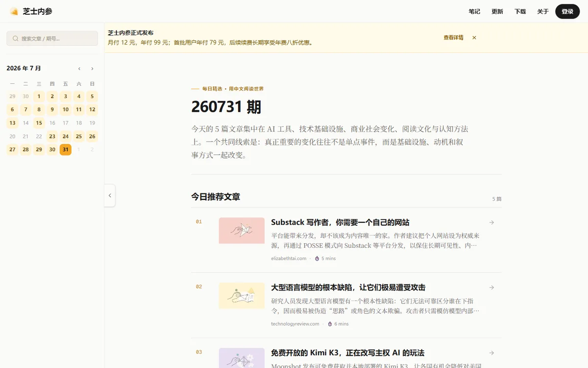588x368 pixels.
Task: Select July 15 in the calendar
Action: coord(39,123)
